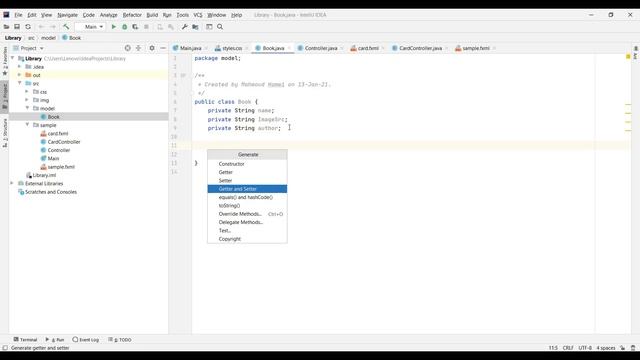Image resolution: width=640 pixels, height=360 pixels.
Task: Click the model breadcrumb
Action: 48,38
